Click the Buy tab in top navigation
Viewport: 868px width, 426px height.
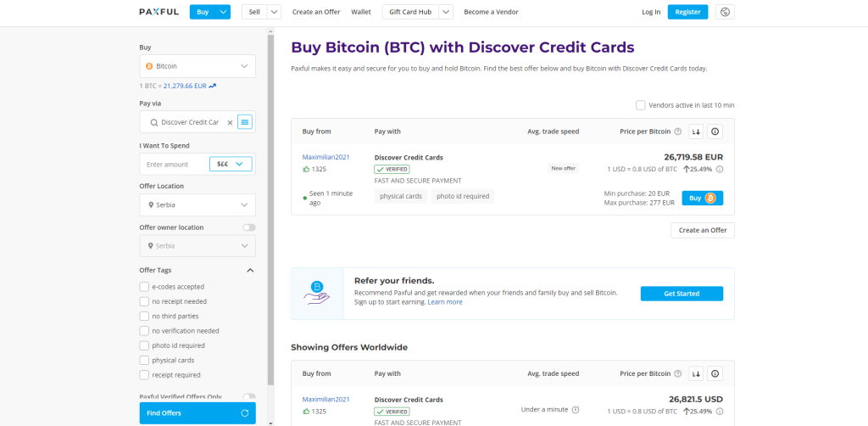203,12
